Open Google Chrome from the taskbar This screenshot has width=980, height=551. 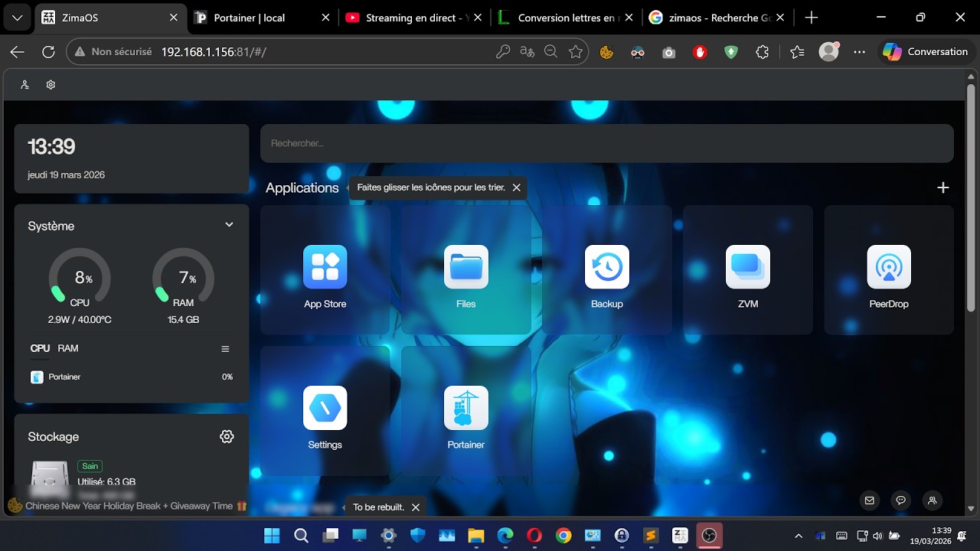(x=563, y=536)
